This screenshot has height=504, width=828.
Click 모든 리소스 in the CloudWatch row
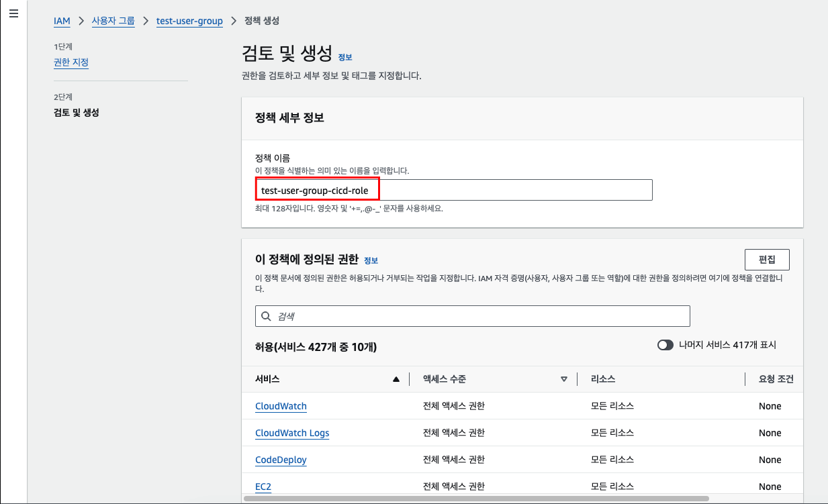click(612, 406)
